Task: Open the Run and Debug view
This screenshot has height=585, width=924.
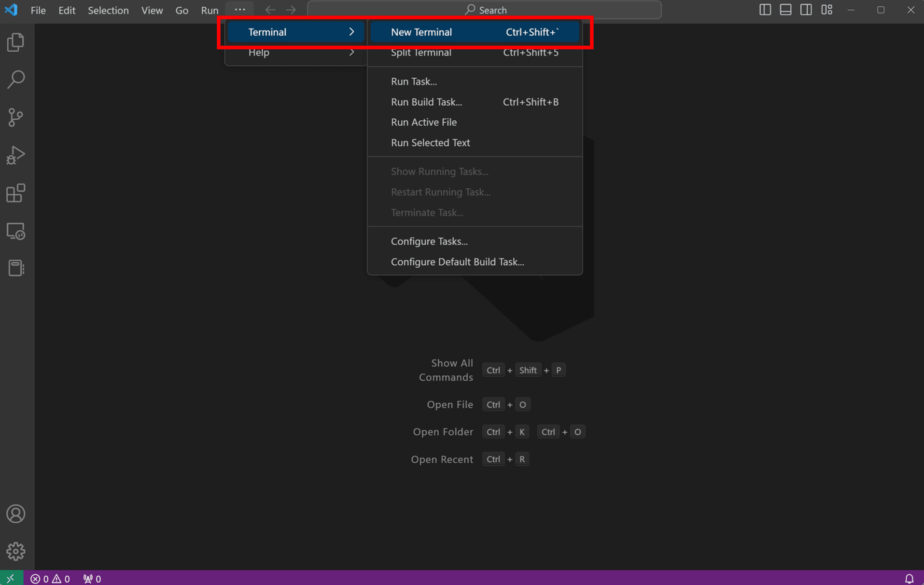Action: (16, 155)
